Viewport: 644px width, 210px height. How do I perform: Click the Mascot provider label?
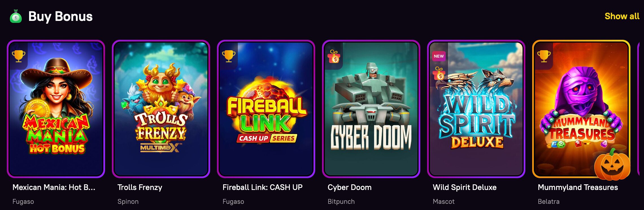coord(443,202)
